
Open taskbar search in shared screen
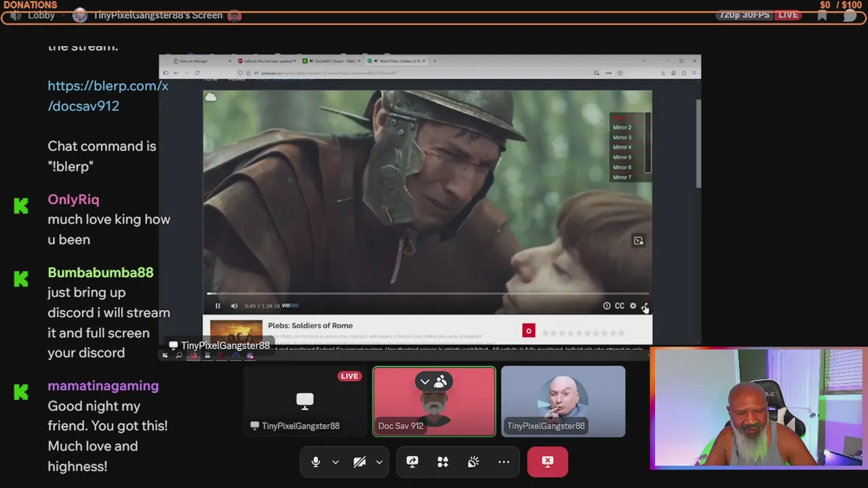pyautogui.click(x=178, y=355)
